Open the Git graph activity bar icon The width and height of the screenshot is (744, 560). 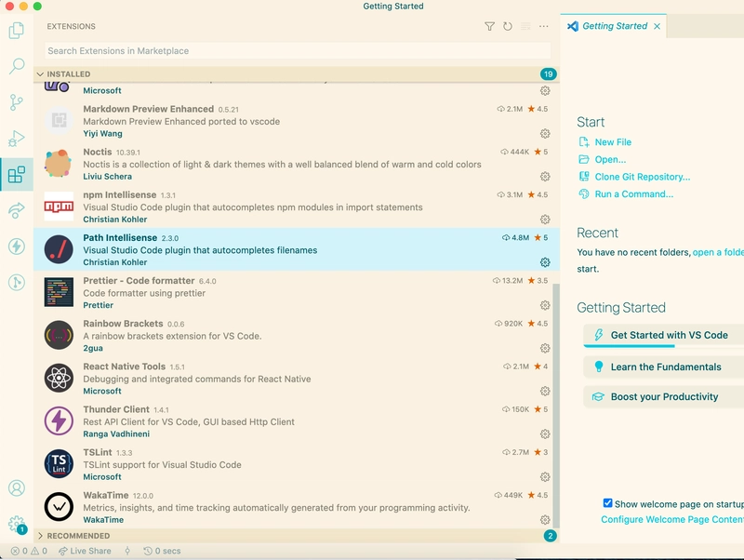click(17, 283)
